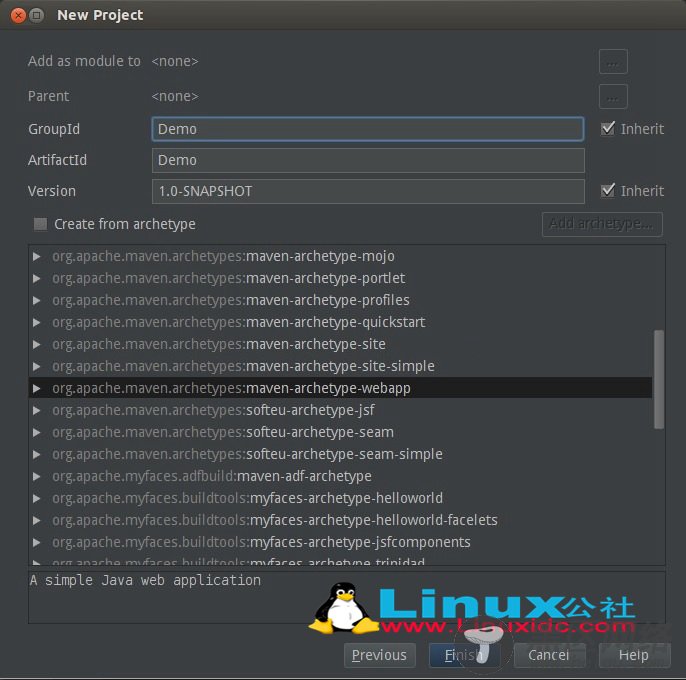
Task: Select softeu-archetype-seam-simple archetype row
Action: pyautogui.click(x=341, y=454)
